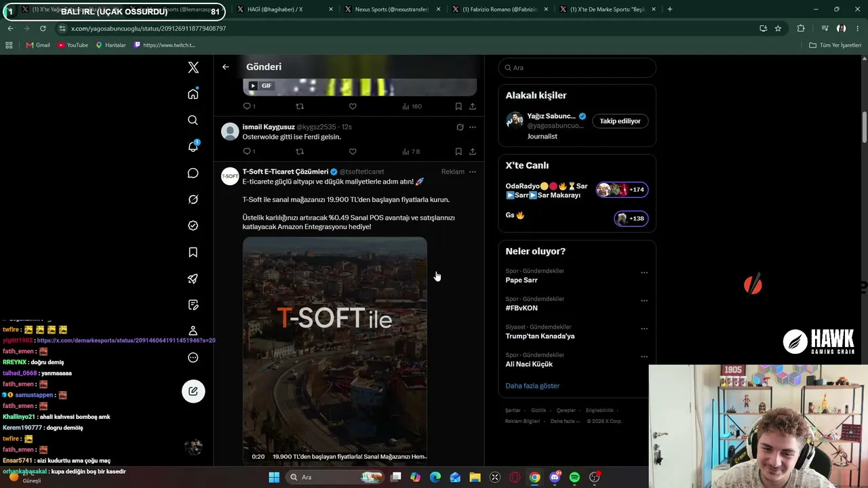Viewport: 868px width, 488px height.
Task: Open T-Soft E-Ticaret Çözümleri profile name
Action: point(285,172)
